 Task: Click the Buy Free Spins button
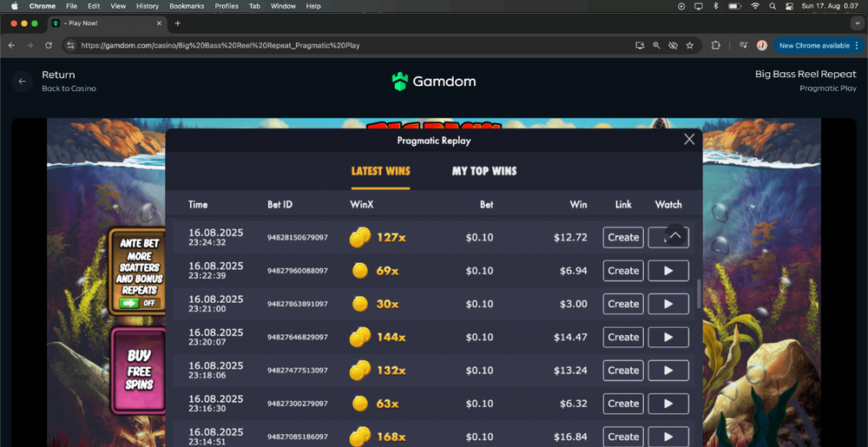click(x=139, y=369)
